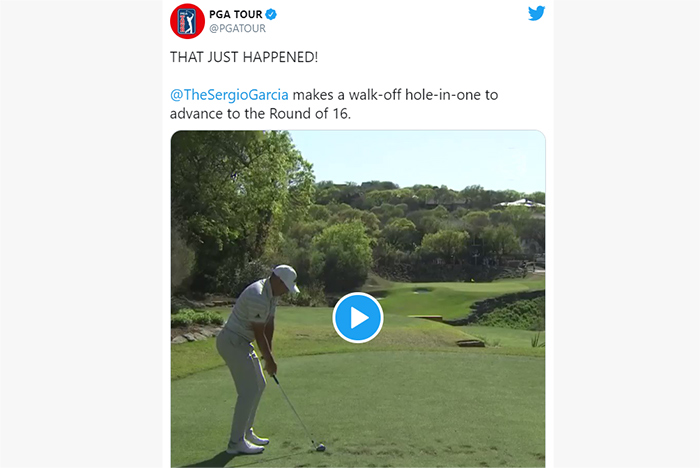Click the "THAT JUST HAPPENED!" tweet text
This screenshot has width=700, height=468.
point(244,57)
